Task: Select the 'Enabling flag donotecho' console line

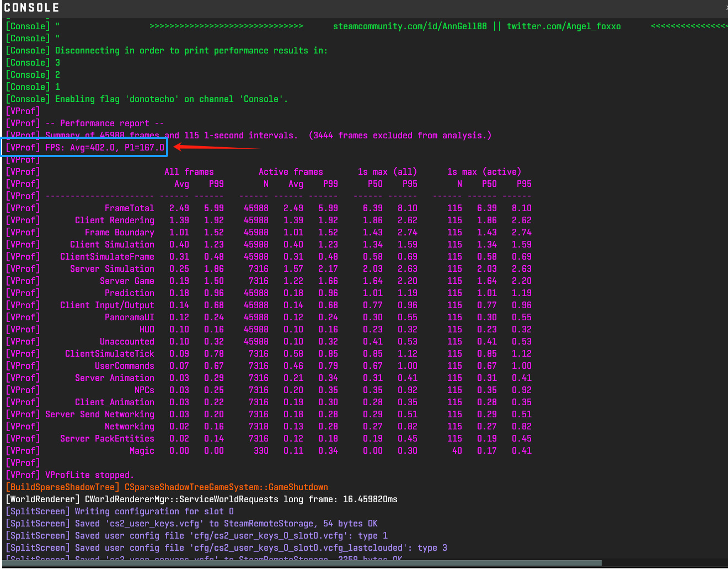Action: coord(147,99)
